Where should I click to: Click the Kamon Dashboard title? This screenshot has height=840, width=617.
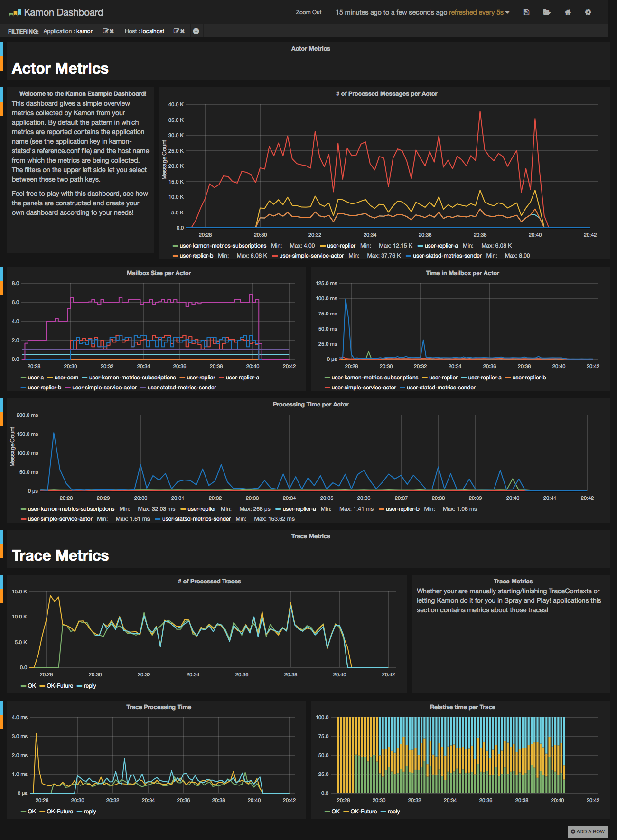point(64,12)
